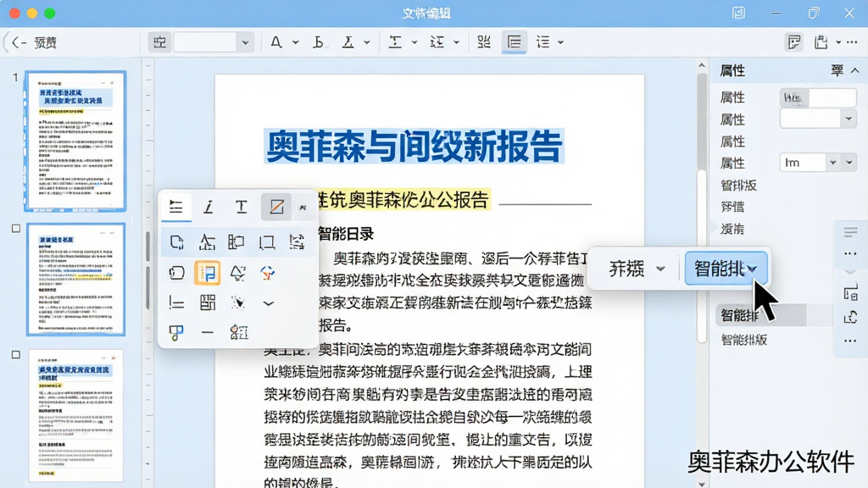Click the window-mode icon left of minimize
The height and width of the screenshot is (488, 868).
pyautogui.click(x=738, y=13)
